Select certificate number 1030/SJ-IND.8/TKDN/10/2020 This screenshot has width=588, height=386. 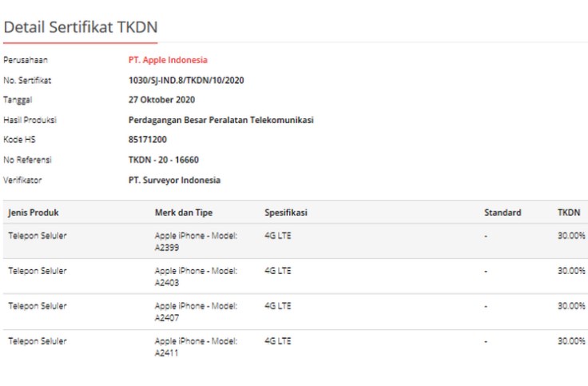coord(186,80)
